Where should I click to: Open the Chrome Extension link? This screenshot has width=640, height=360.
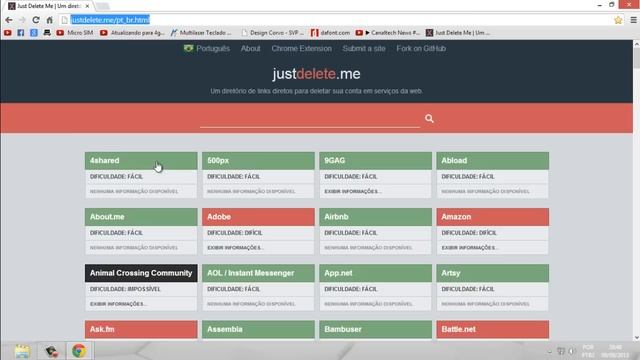[x=302, y=49]
